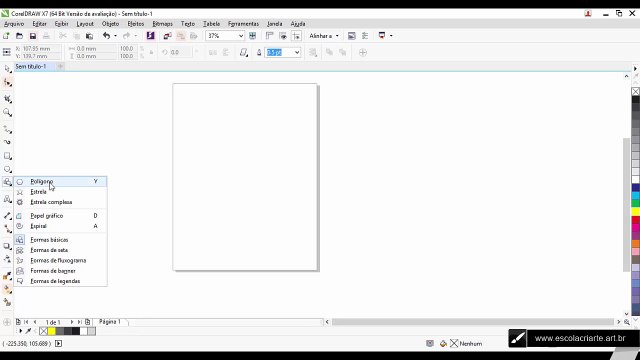Select the Parallel Dimension tool
Image resolution: width=640 pixels, height=360 pixels.
7,216
